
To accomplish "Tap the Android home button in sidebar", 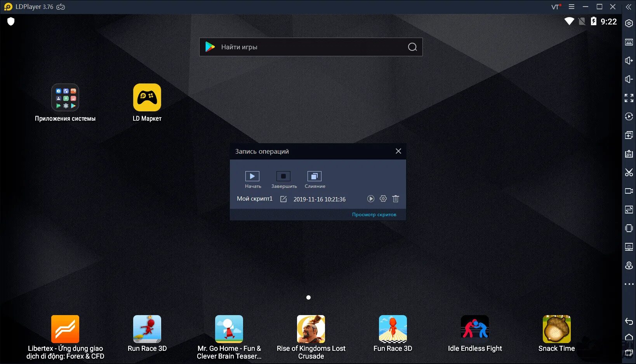I will tap(629, 337).
